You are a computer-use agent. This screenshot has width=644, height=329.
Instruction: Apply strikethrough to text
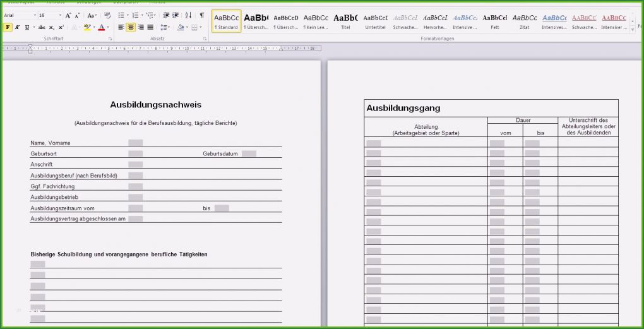(x=41, y=27)
